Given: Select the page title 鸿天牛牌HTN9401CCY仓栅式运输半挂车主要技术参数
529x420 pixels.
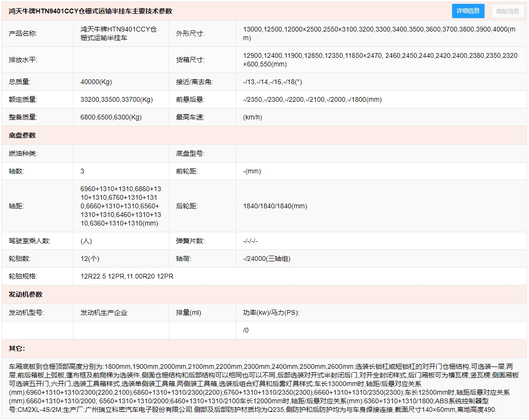Looking at the screenshot, I should click(x=90, y=11).
